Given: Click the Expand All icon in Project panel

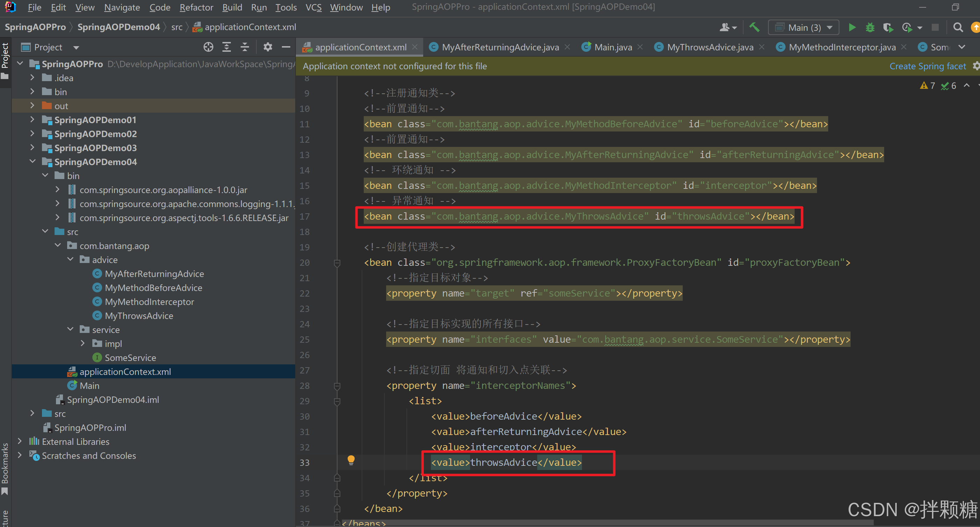Looking at the screenshot, I should [x=227, y=47].
